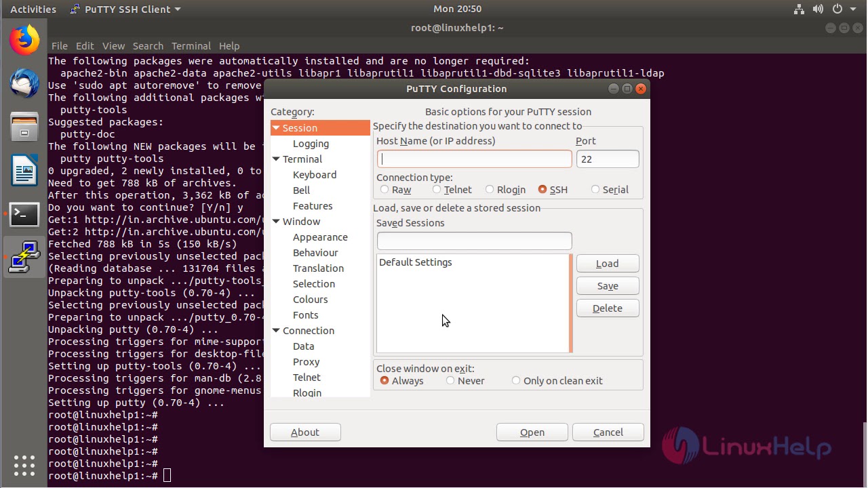This screenshot has width=868, height=488.
Task: Click the Port number field
Action: point(608,159)
